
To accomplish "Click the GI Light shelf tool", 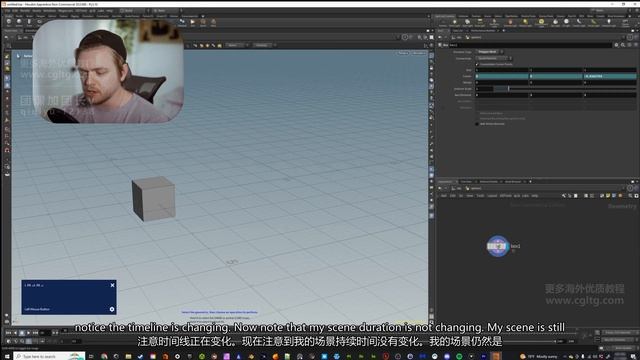I will click(567, 22).
